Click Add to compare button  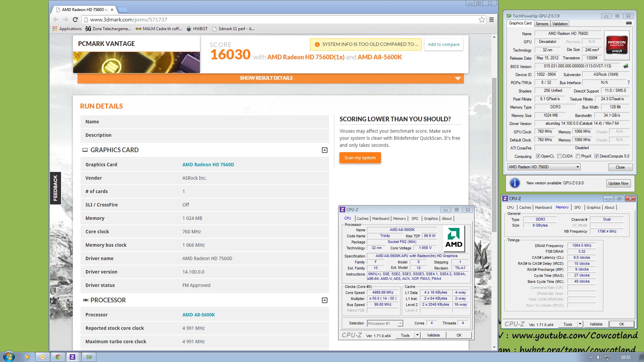click(443, 44)
